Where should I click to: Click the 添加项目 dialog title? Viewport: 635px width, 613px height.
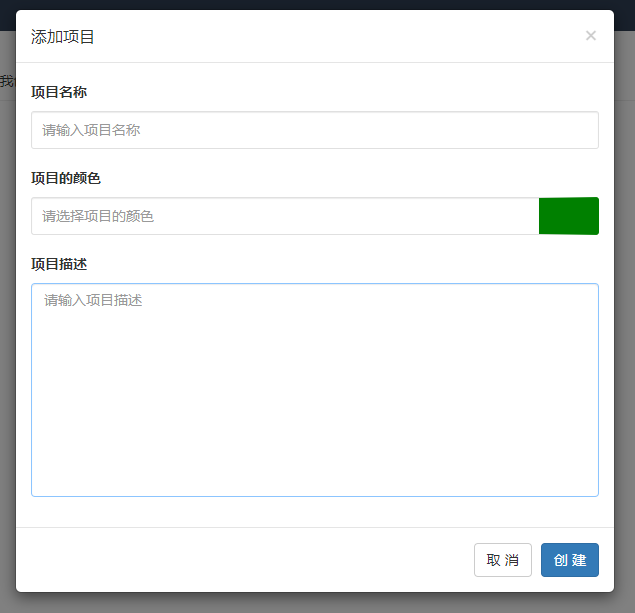coord(63,37)
